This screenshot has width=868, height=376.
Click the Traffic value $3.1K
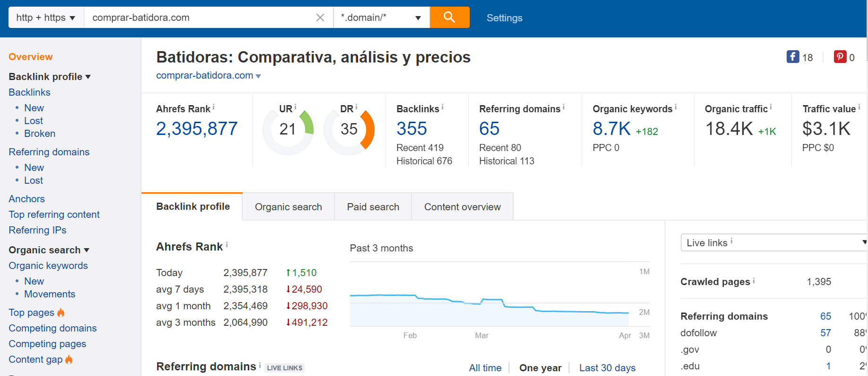(x=826, y=129)
